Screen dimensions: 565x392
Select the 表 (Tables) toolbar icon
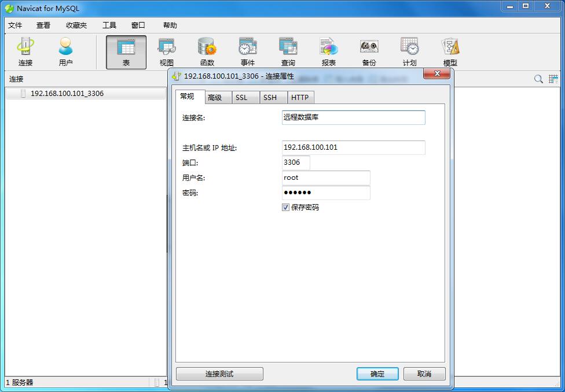(x=126, y=51)
